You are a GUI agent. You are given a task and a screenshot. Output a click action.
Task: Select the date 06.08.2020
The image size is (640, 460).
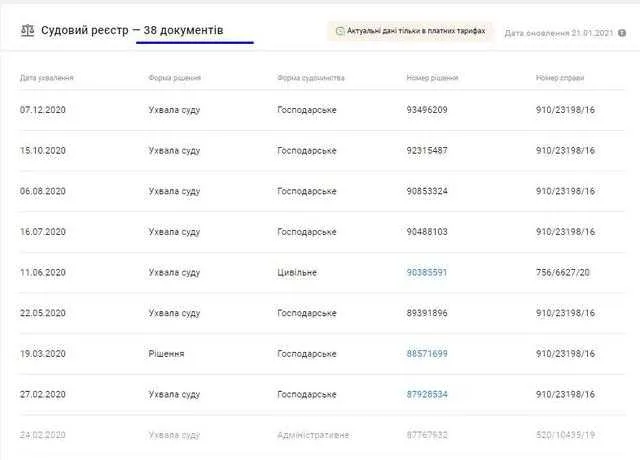point(43,191)
